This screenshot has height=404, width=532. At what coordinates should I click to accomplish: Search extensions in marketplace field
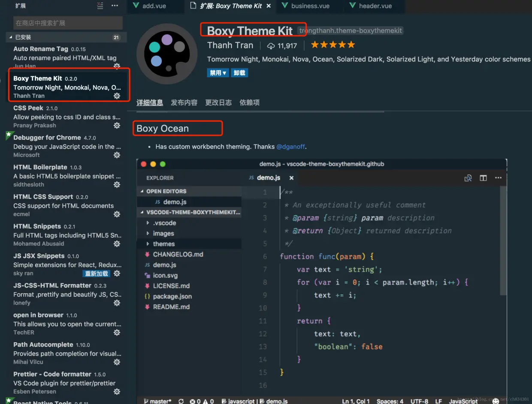click(68, 23)
